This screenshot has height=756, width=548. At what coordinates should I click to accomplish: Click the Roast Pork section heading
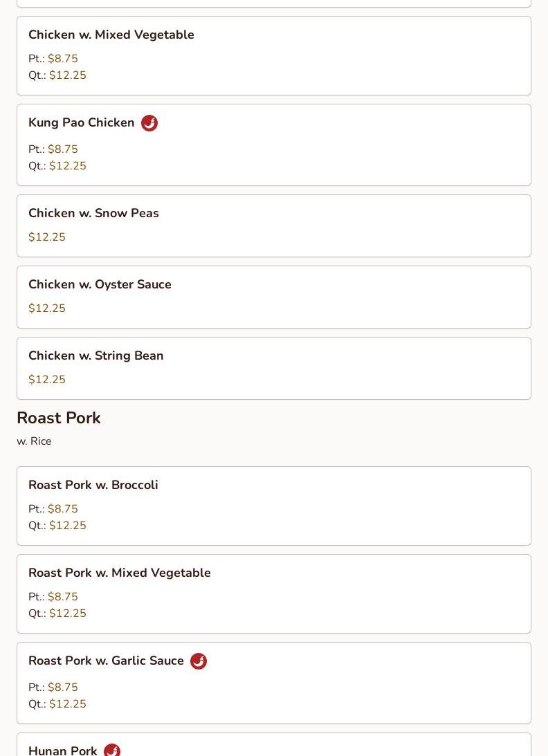tap(59, 418)
